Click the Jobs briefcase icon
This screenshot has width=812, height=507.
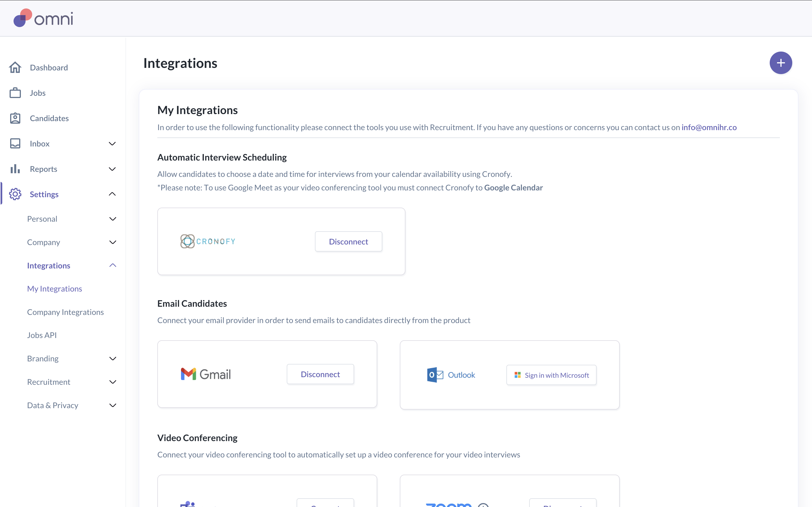pyautogui.click(x=15, y=93)
